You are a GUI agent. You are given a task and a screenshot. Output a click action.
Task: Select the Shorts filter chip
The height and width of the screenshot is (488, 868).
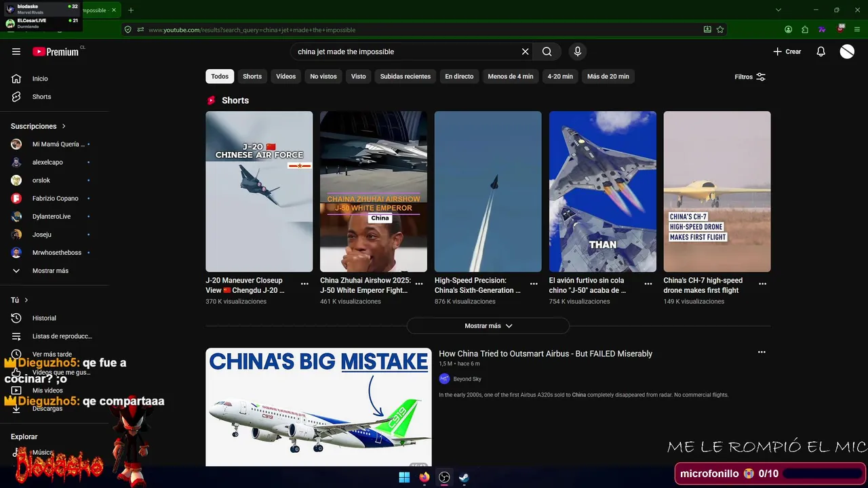[252, 77]
